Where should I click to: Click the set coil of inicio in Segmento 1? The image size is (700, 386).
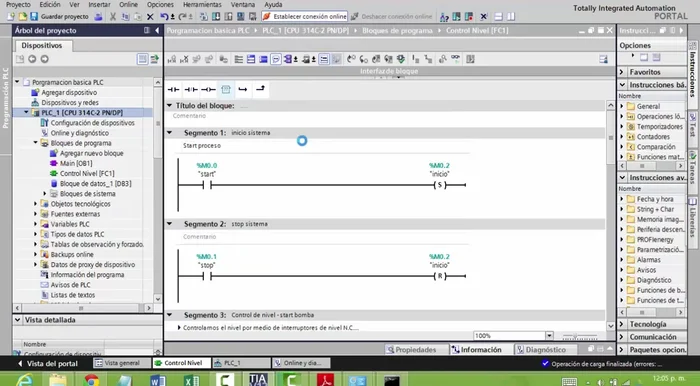pyautogui.click(x=440, y=185)
